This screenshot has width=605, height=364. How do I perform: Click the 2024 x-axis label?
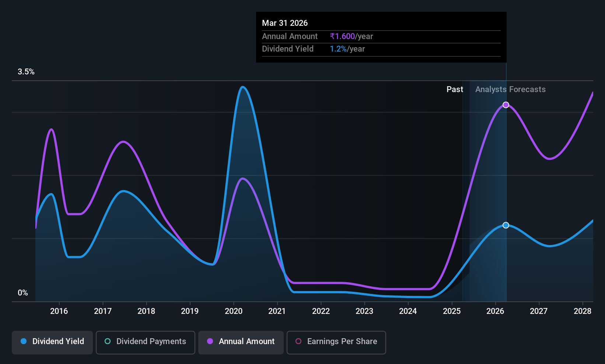pyautogui.click(x=408, y=311)
